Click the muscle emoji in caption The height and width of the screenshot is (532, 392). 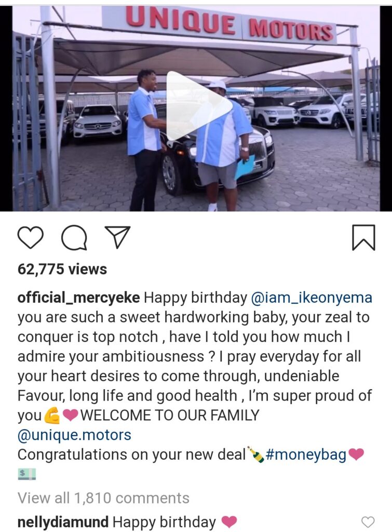pyautogui.click(x=52, y=416)
